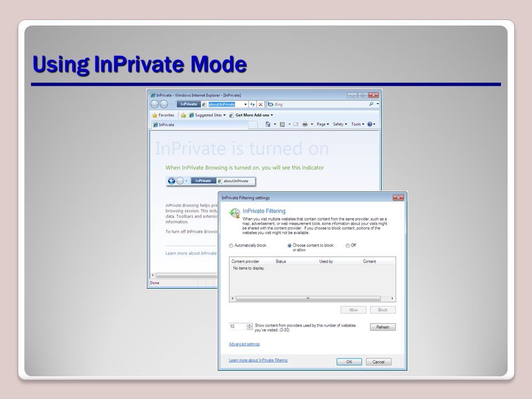Image resolution: width=532 pixels, height=399 pixels.
Task: Click the Favorites button label
Action: [x=166, y=115]
